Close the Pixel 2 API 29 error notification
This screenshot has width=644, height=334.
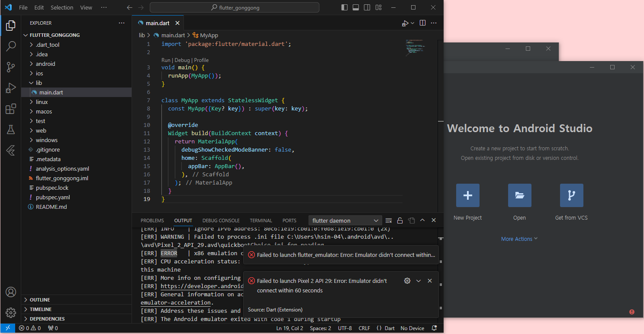430,281
